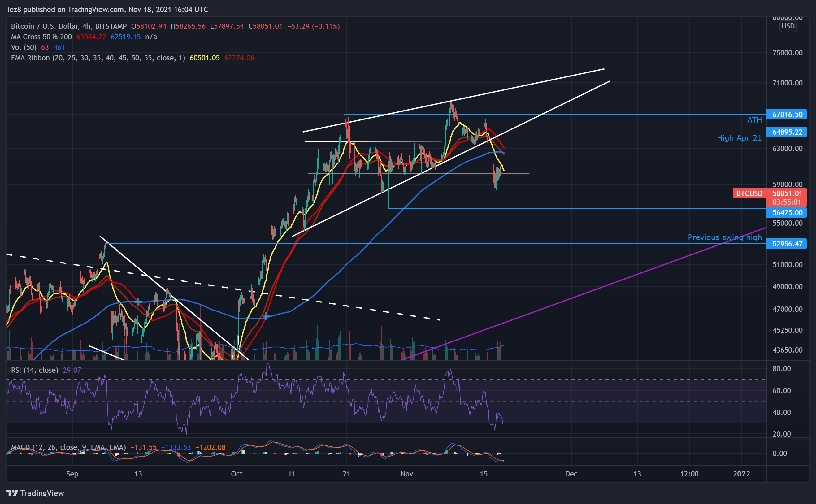Select the 56425.00 price label
The width and height of the screenshot is (816, 504).
point(787,212)
